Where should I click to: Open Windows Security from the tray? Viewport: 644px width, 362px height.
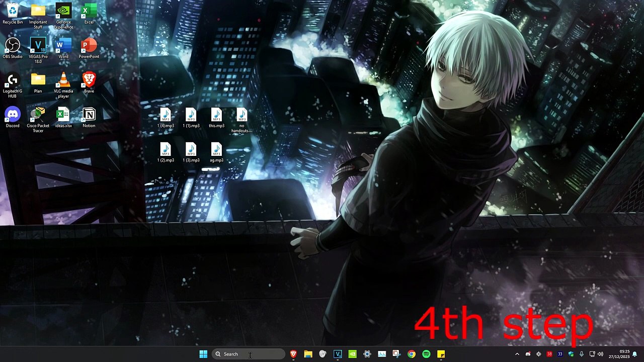click(571, 354)
